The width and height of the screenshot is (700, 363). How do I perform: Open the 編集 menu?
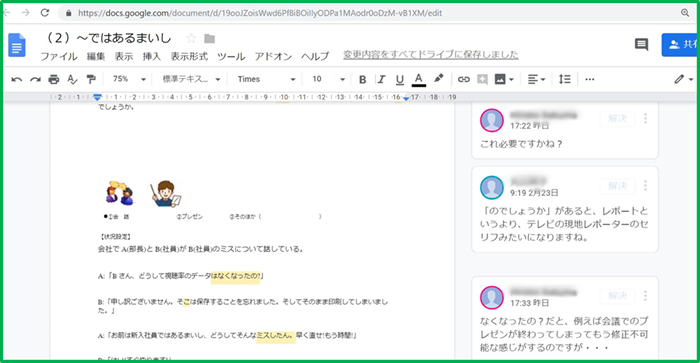pyautogui.click(x=96, y=56)
